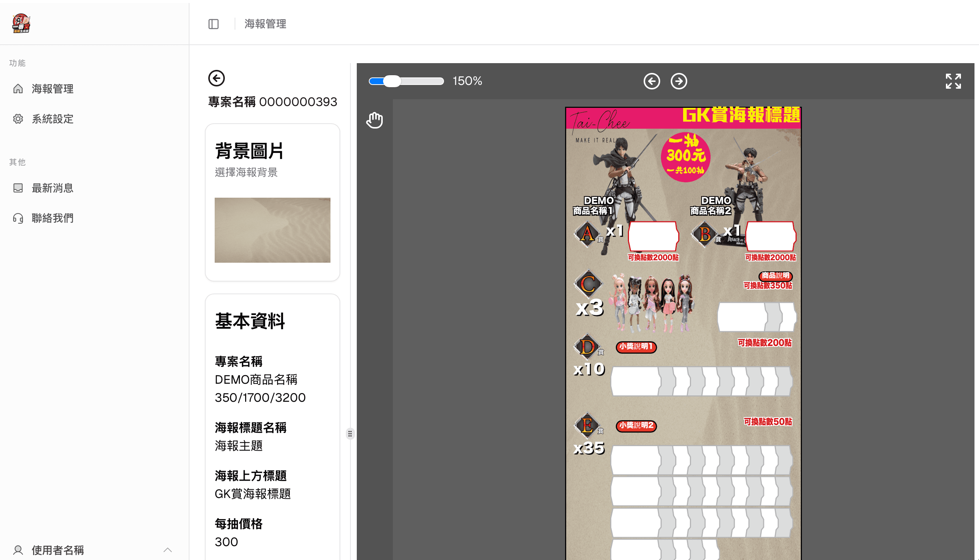Click the 基本資料 card title
Screen dimensions: 979x560
(x=250, y=321)
